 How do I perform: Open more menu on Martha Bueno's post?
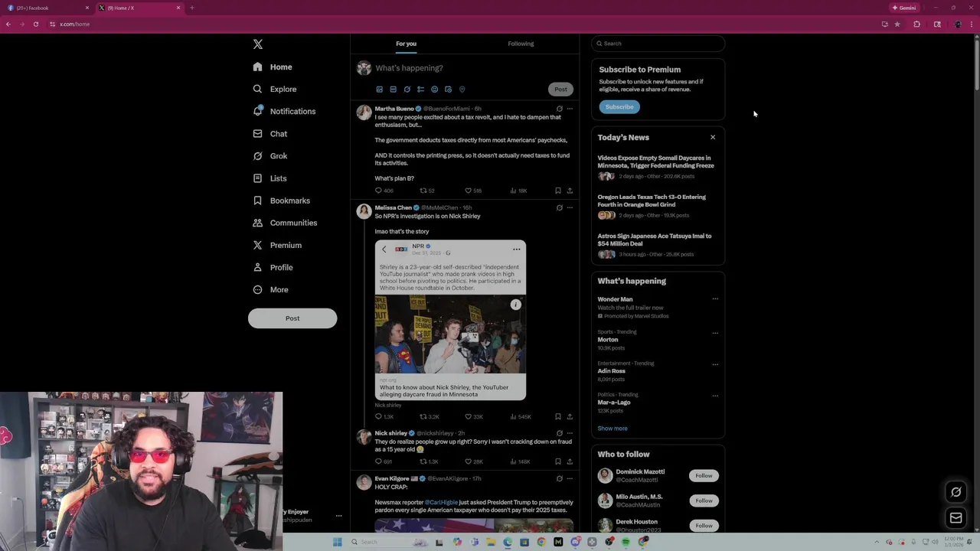coord(570,109)
